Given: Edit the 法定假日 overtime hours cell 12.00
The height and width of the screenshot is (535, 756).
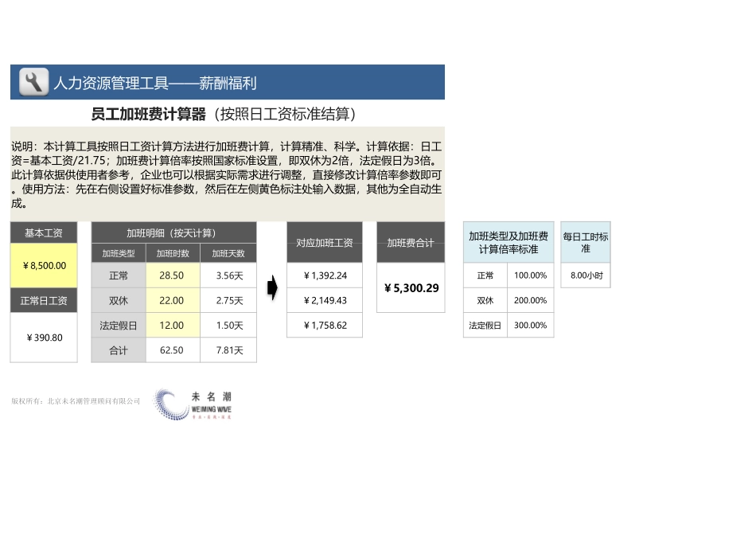Looking at the screenshot, I should click(x=173, y=325).
